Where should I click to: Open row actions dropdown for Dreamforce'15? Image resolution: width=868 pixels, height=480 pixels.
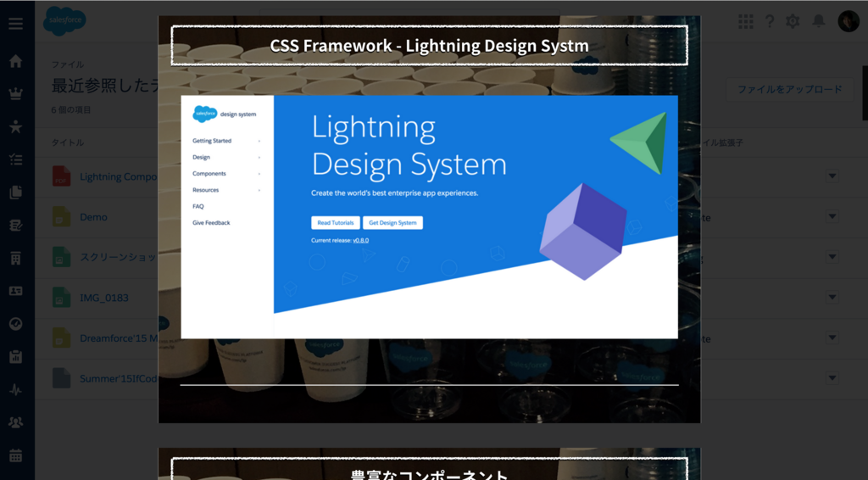click(x=832, y=338)
